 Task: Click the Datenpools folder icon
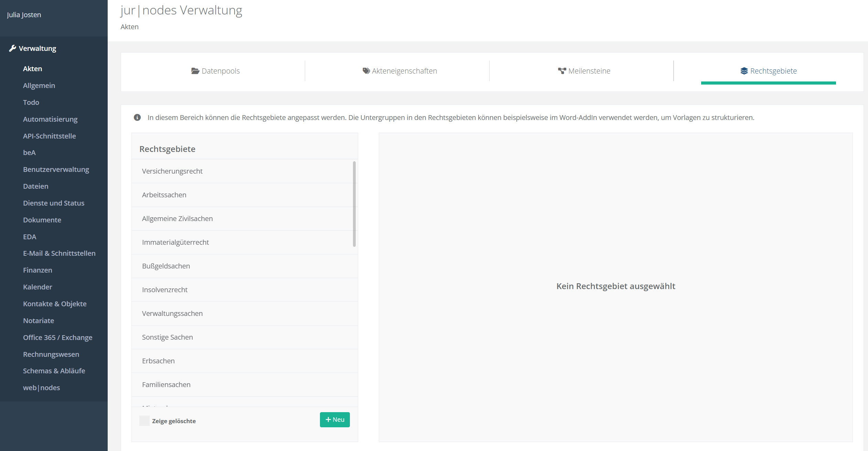pos(195,71)
